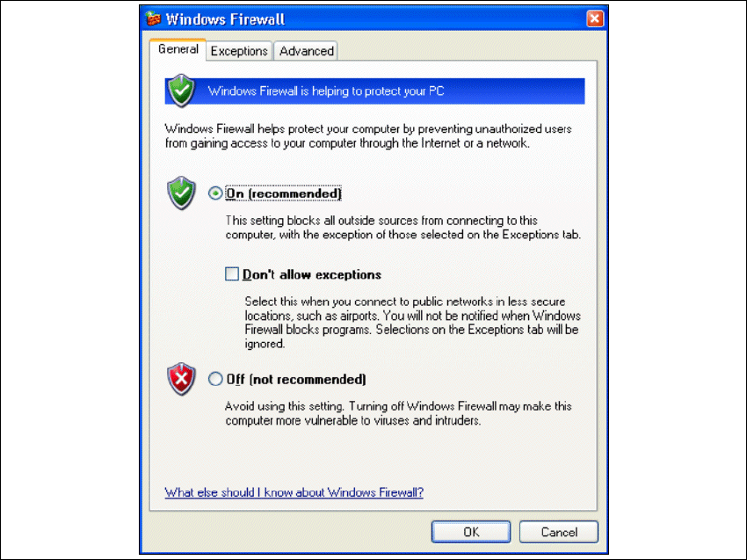This screenshot has height=560, width=747.
Task: Click the green shield beside the On option
Action: click(181, 193)
